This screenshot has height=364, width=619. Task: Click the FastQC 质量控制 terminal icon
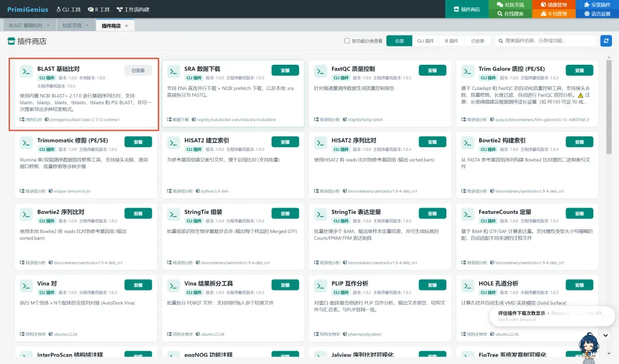[320, 72]
